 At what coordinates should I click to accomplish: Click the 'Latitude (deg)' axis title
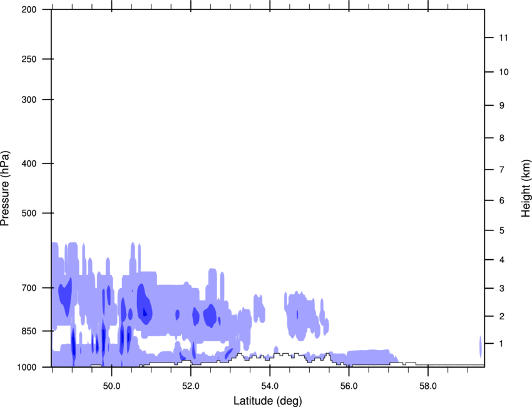268,401
